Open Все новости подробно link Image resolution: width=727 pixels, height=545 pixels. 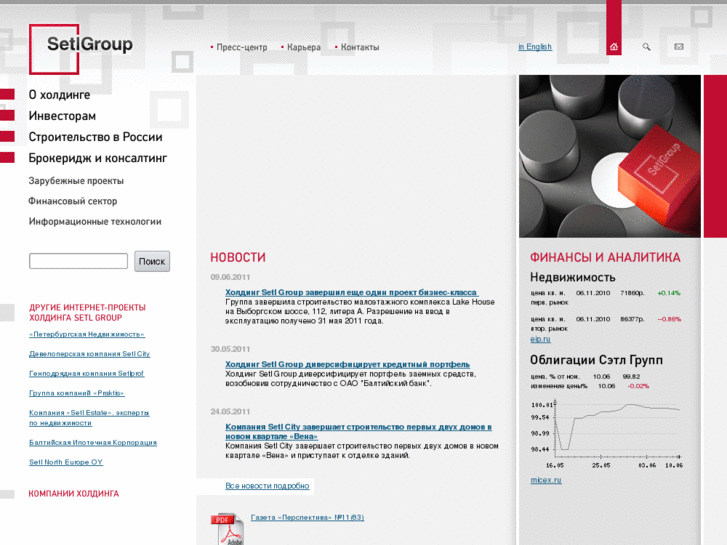pos(267,486)
